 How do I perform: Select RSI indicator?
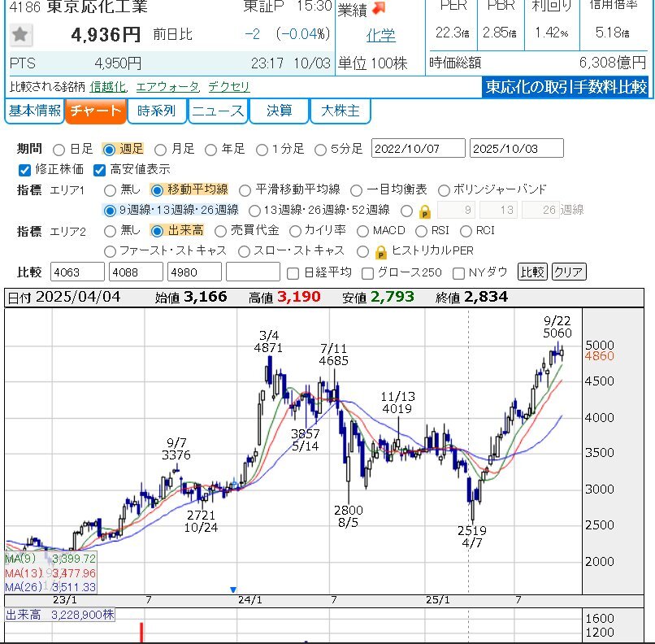421,231
